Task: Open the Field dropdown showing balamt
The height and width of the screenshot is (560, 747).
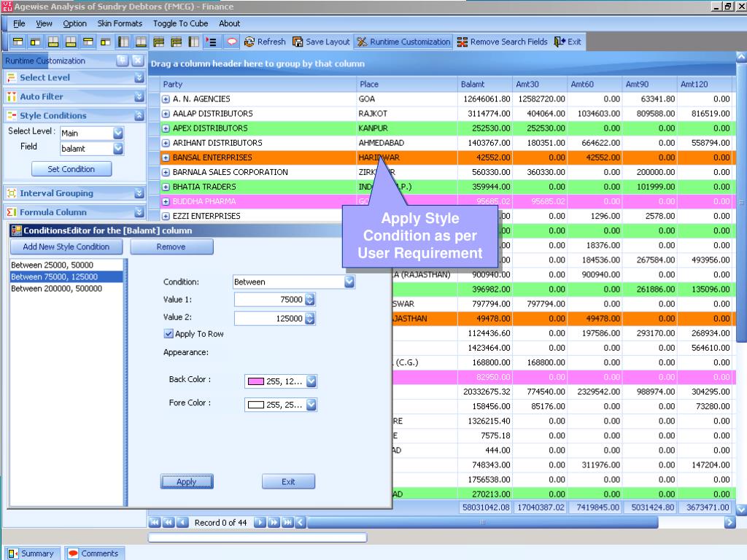Action: [x=118, y=149]
